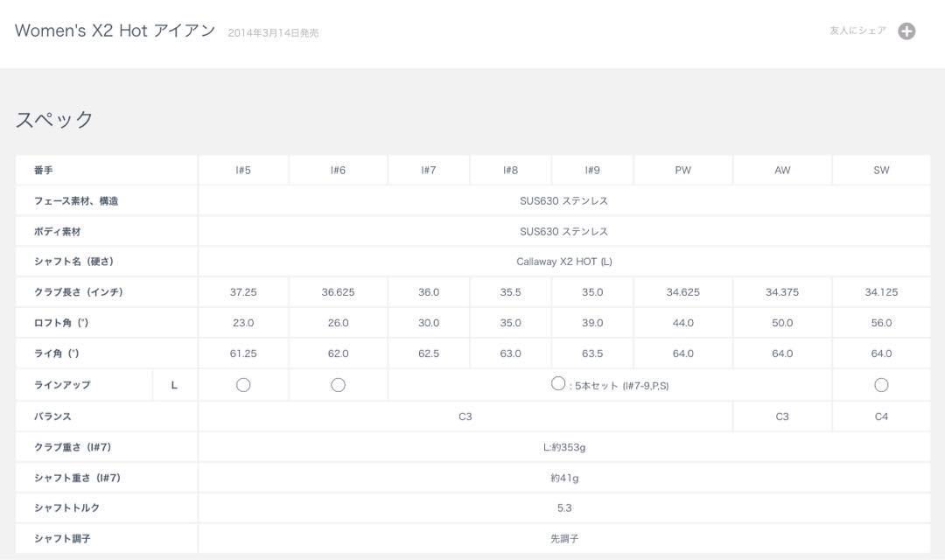Select the I#7 column header

(429, 170)
